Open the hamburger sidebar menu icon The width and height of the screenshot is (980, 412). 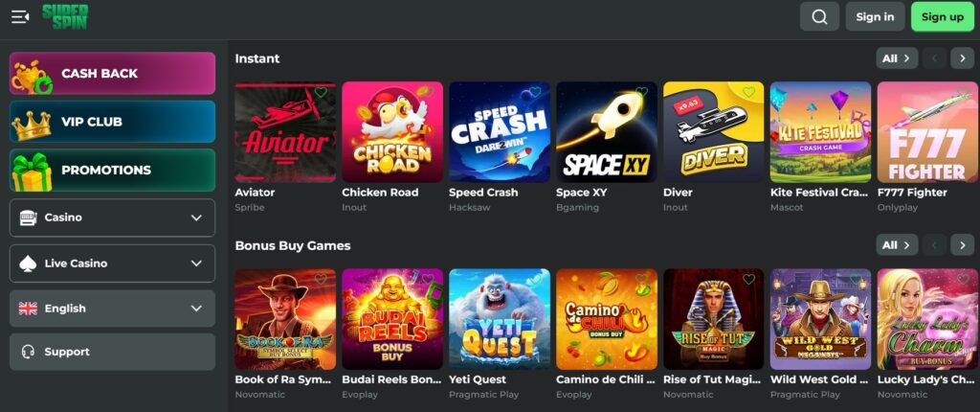20,17
